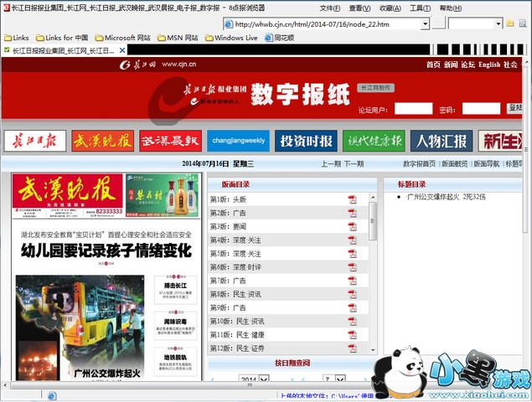Open the 工具(T) menu
This screenshot has height=402, width=532.
(421, 8)
